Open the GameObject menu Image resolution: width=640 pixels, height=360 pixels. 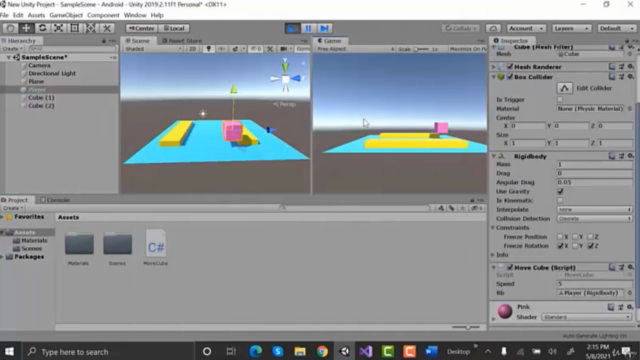[66, 15]
